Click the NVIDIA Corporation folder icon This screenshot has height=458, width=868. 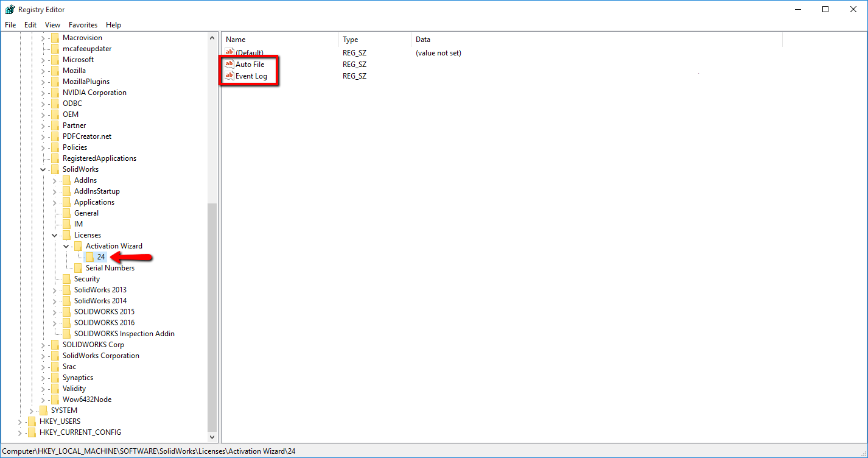point(56,93)
